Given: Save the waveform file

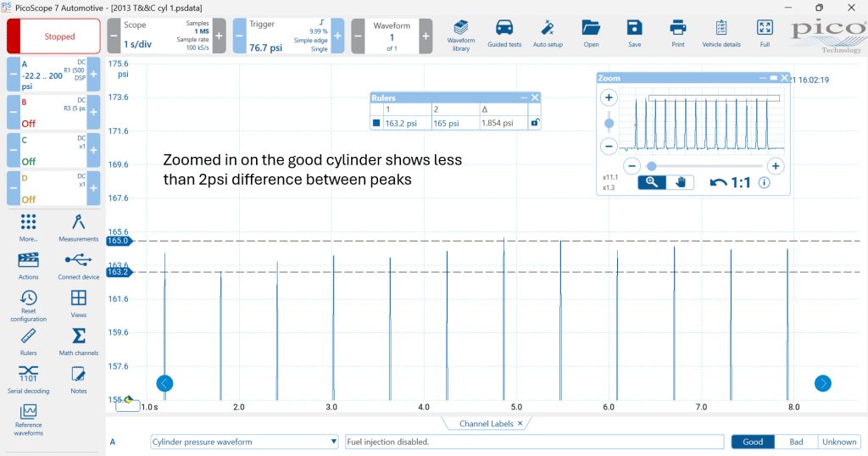Looking at the screenshot, I should coord(634,34).
